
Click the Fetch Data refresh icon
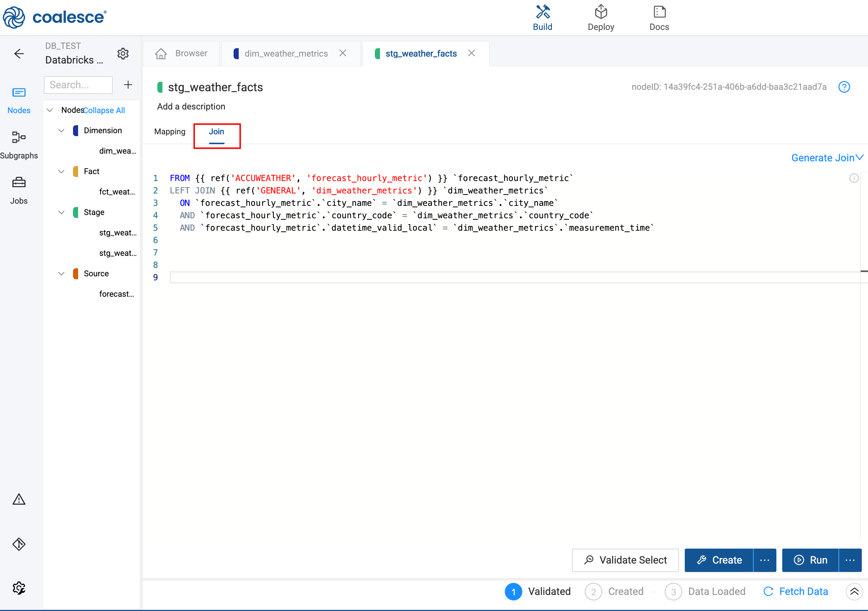tap(768, 591)
